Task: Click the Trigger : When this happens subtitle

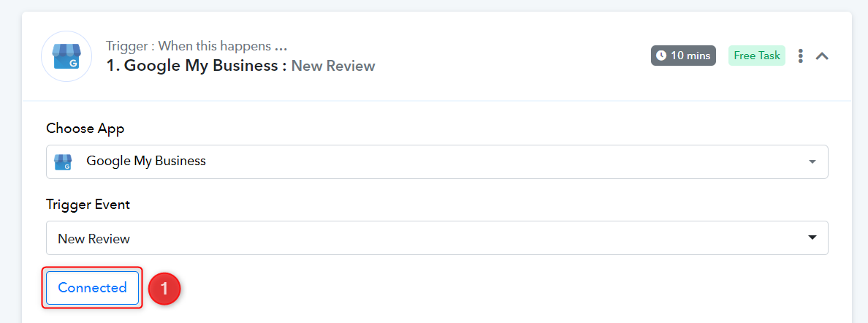Action: [x=197, y=46]
